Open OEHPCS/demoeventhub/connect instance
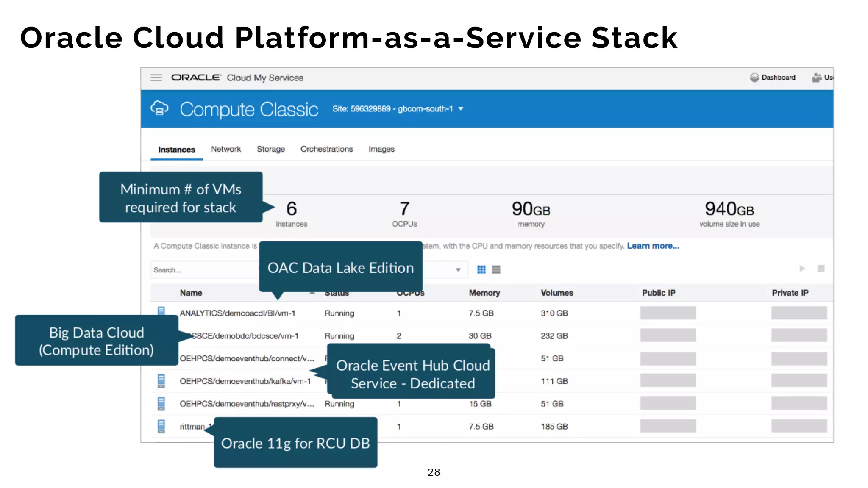Image resolution: width=868 pixels, height=488 pixels. [247, 358]
